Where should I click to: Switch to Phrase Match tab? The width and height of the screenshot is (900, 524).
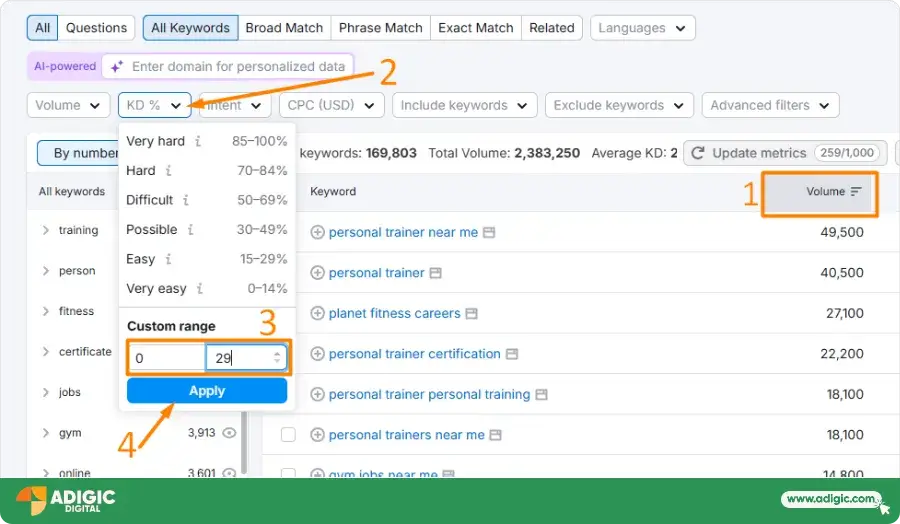(381, 28)
